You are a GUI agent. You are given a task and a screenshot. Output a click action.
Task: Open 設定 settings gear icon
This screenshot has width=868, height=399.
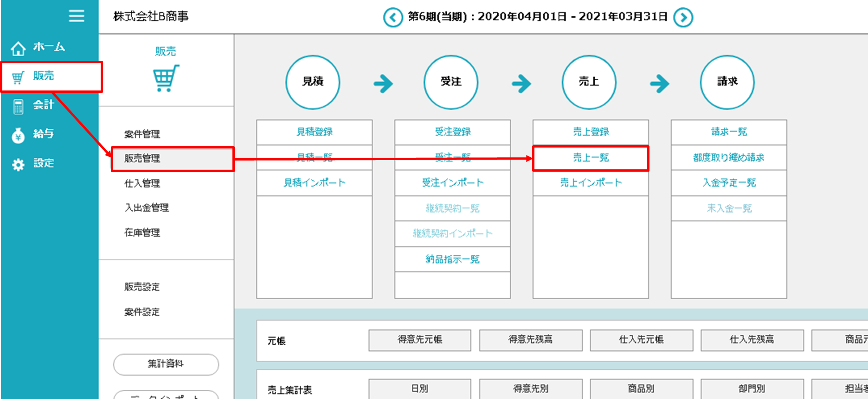pos(18,164)
